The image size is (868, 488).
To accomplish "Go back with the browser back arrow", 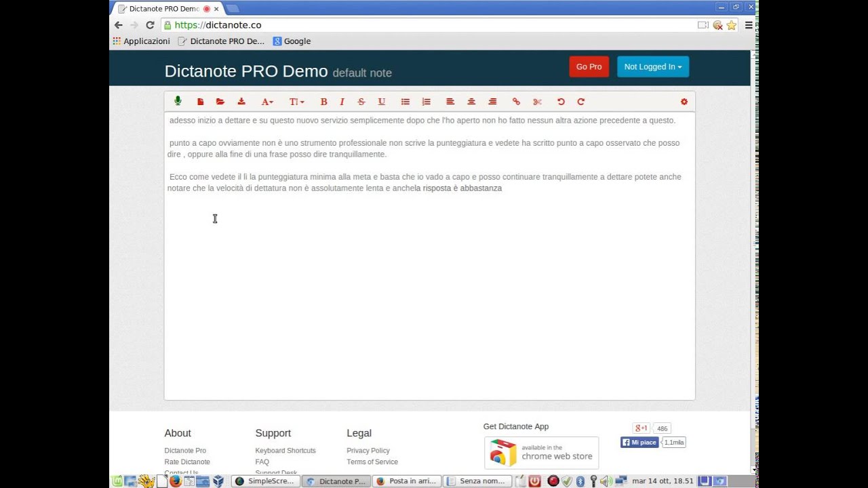I will 119,25.
